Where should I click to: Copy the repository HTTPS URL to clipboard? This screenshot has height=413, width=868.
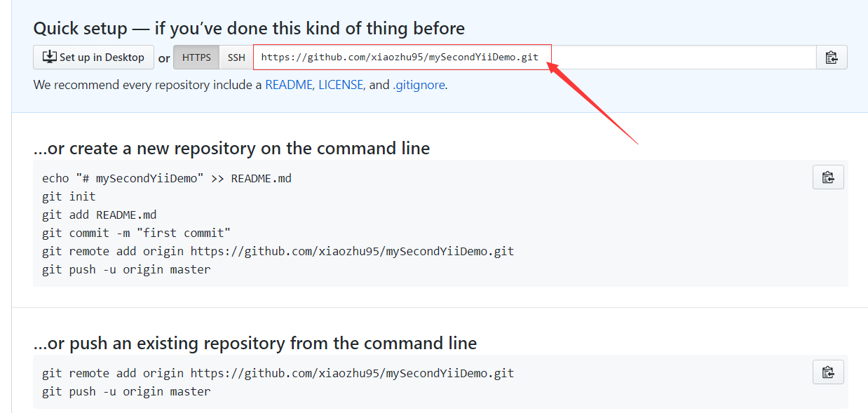click(x=832, y=57)
